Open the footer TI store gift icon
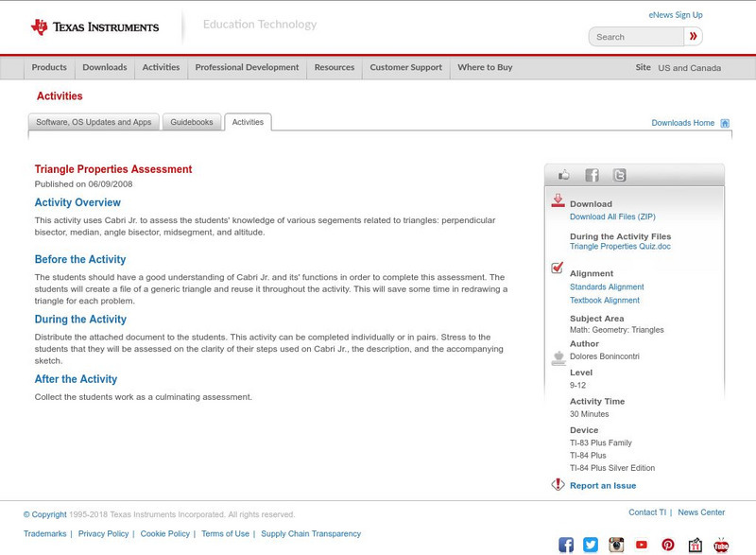Viewport: 756px width, 555px height. pyautogui.click(x=695, y=545)
